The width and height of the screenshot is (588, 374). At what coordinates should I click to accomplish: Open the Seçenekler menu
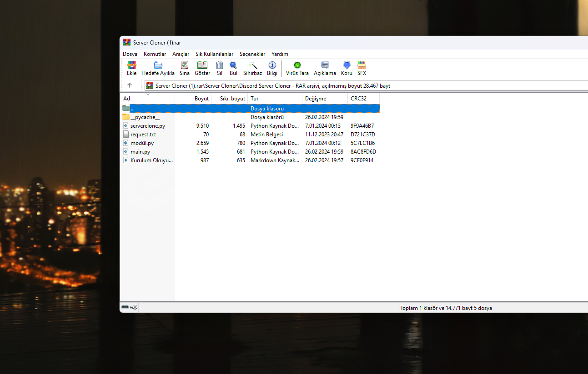click(x=252, y=54)
